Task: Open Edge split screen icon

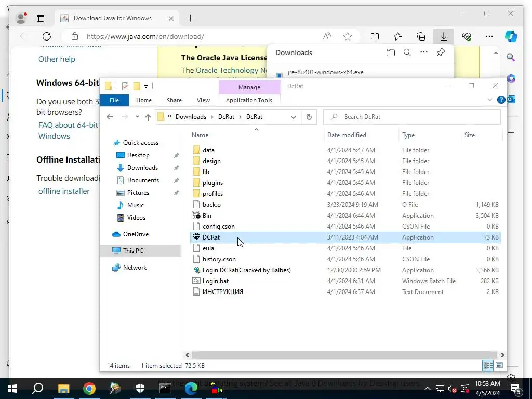Action: [x=375, y=36]
